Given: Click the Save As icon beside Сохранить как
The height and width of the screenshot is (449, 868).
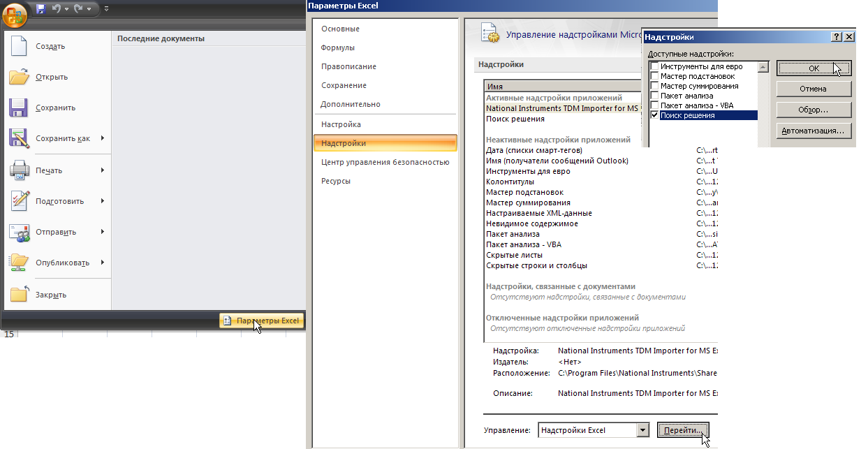Looking at the screenshot, I should (19, 138).
